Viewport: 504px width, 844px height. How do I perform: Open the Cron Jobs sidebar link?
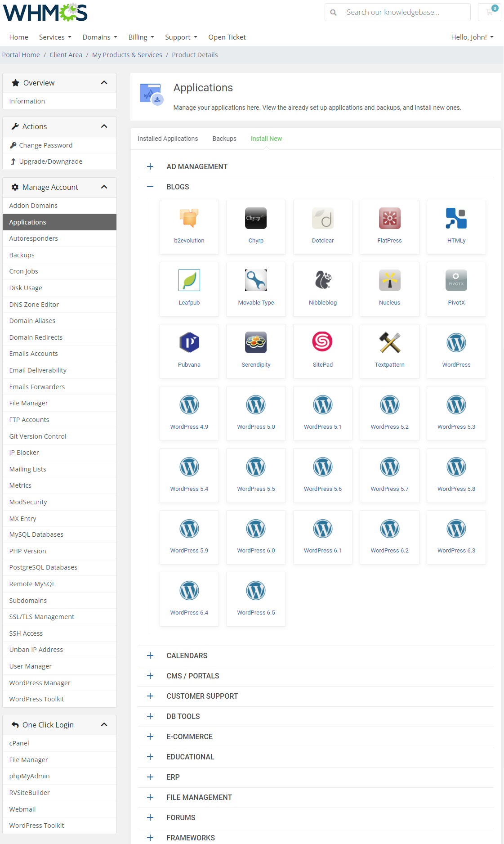pyautogui.click(x=60, y=271)
